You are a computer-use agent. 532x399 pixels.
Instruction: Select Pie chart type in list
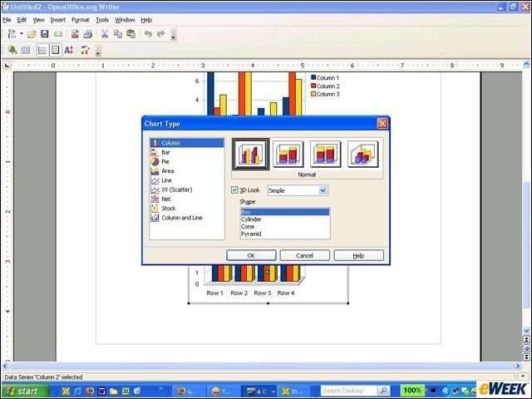[x=187, y=161]
